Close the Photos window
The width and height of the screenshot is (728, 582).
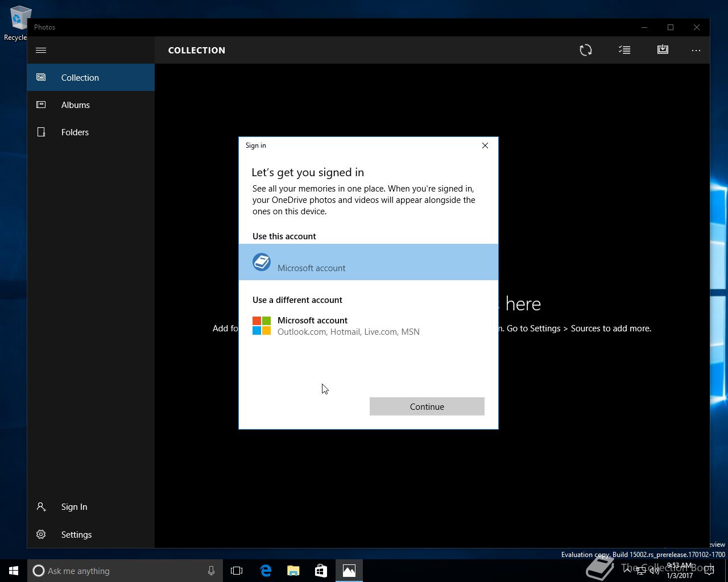[x=697, y=27]
